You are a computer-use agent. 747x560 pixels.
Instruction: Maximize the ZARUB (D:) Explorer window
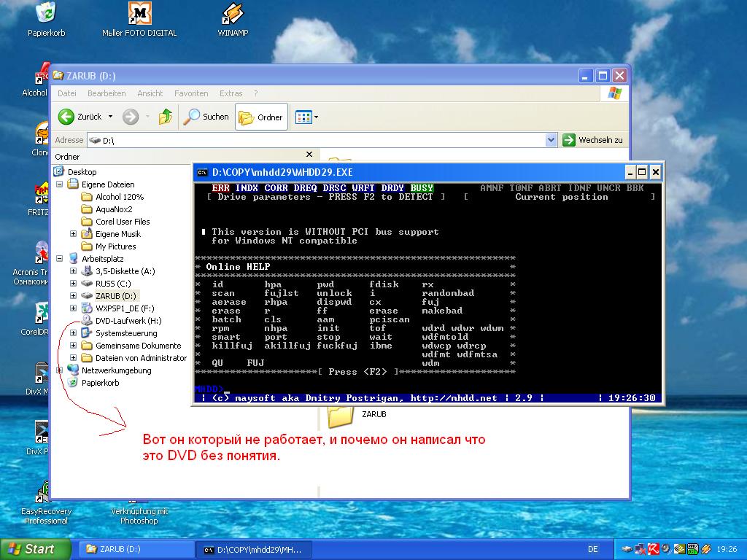tap(603, 75)
